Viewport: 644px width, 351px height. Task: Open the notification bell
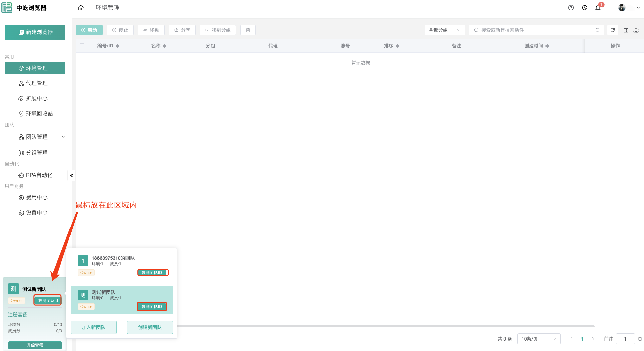coord(598,8)
